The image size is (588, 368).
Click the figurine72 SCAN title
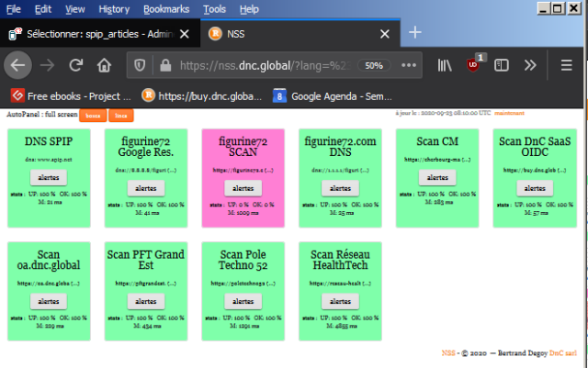[x=243, y=147]
